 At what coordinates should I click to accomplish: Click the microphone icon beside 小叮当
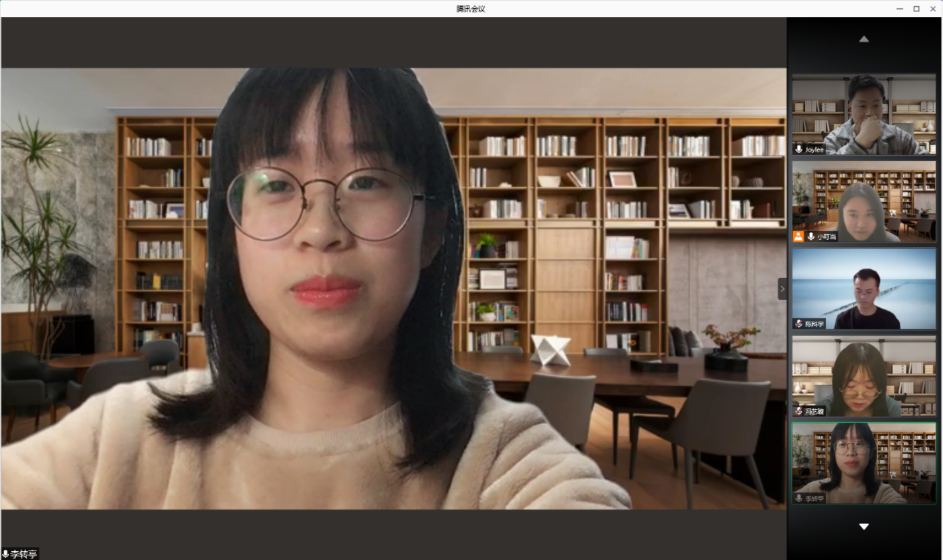pyautogui.click(x=811, y=236)
